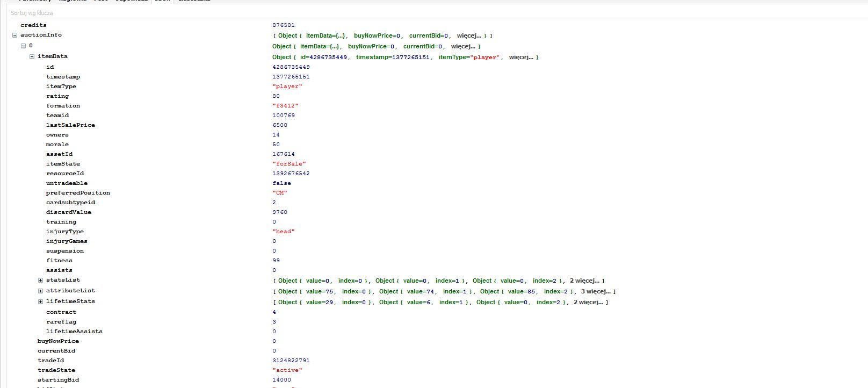Collapse the itemData node
The width and height of the screenshot is (868, 388).
(x=32, y=56)
